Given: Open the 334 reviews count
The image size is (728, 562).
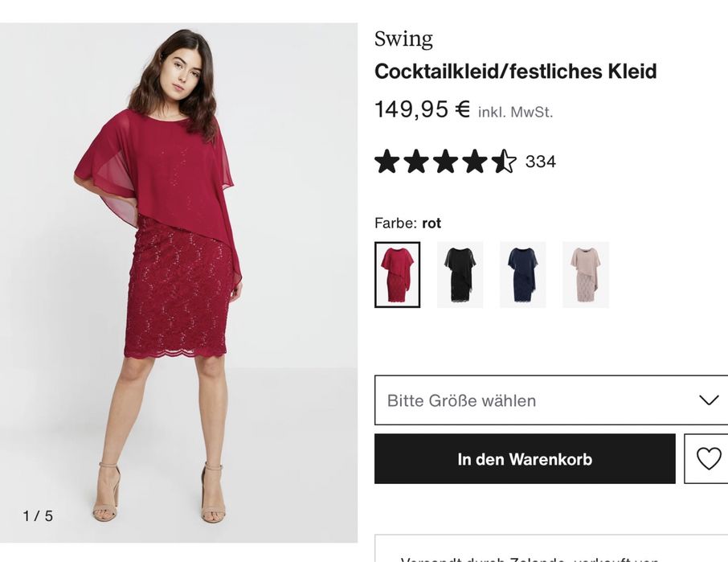Looking at the screenshot, I should (x=541, y=162).
